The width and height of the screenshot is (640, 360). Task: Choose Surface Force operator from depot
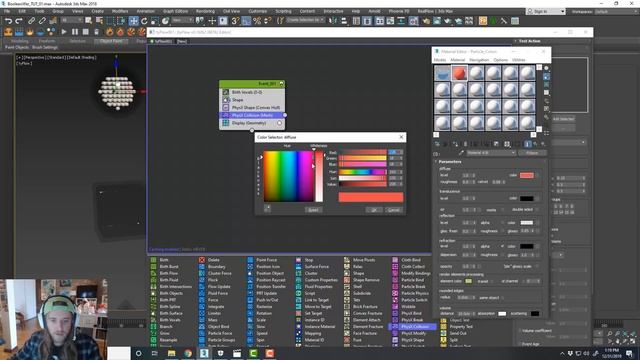(312, 267)
